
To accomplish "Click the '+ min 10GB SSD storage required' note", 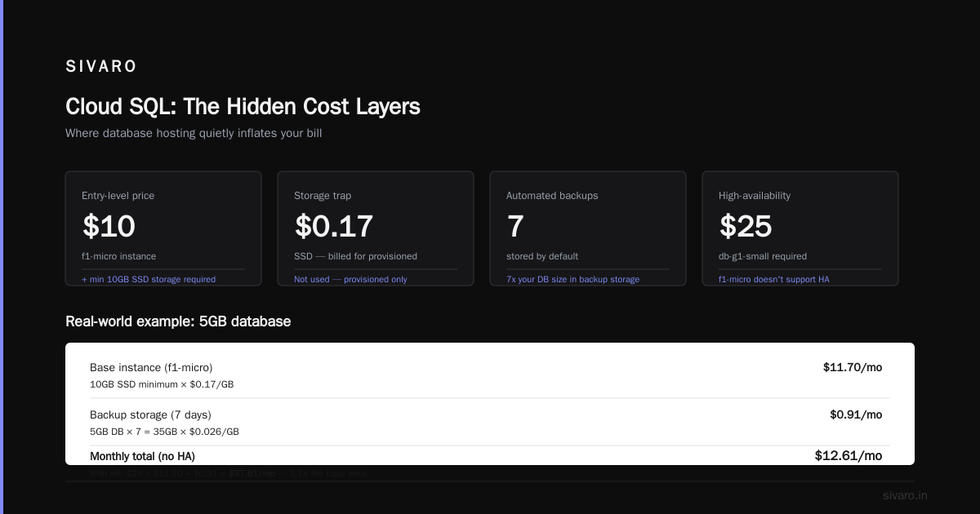I will coord(149,279).
